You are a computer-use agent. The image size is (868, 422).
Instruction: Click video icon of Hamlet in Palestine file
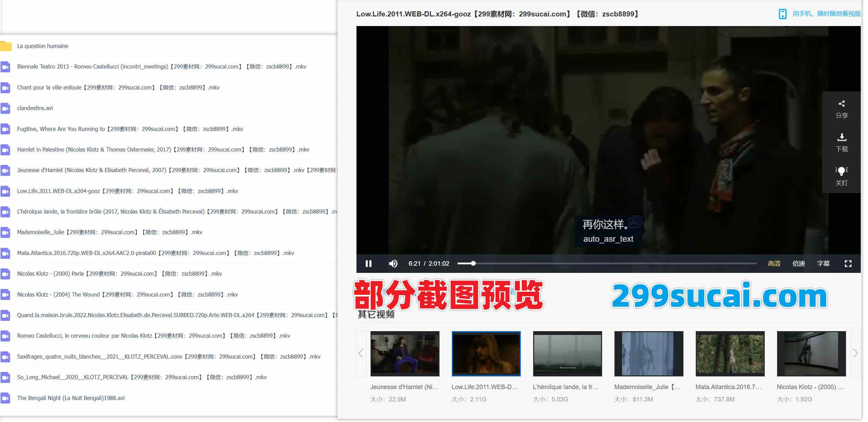coord(5,150)
